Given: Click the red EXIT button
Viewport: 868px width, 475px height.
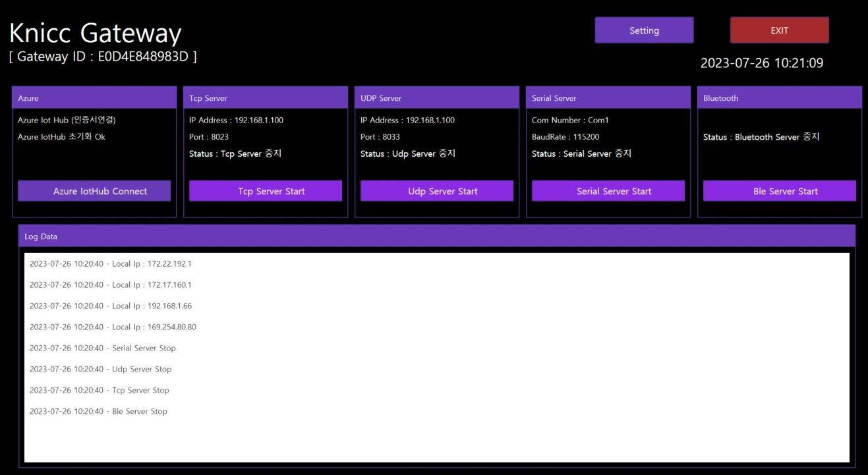Looking at the screenshot, I should tap(779, 30).
